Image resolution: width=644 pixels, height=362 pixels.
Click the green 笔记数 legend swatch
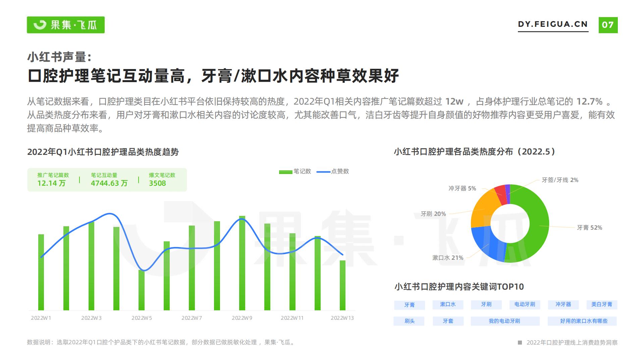[x=285, y=172]
